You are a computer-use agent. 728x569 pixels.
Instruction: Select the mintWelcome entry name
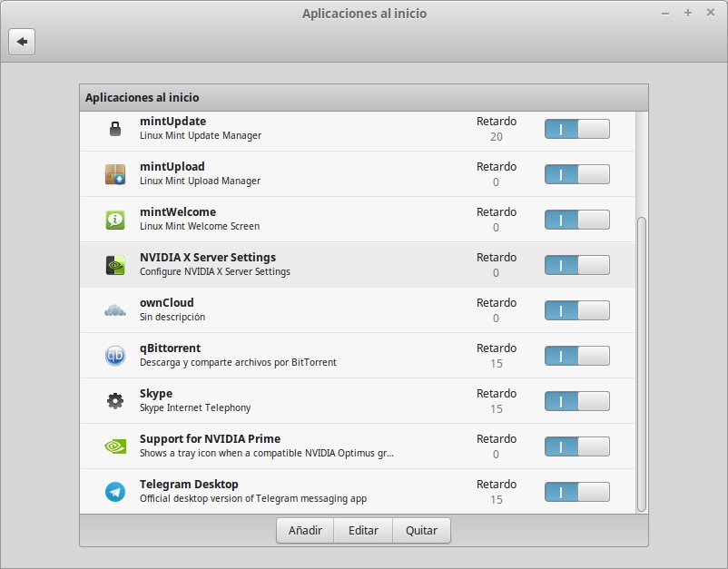click(x=178, y=212)
